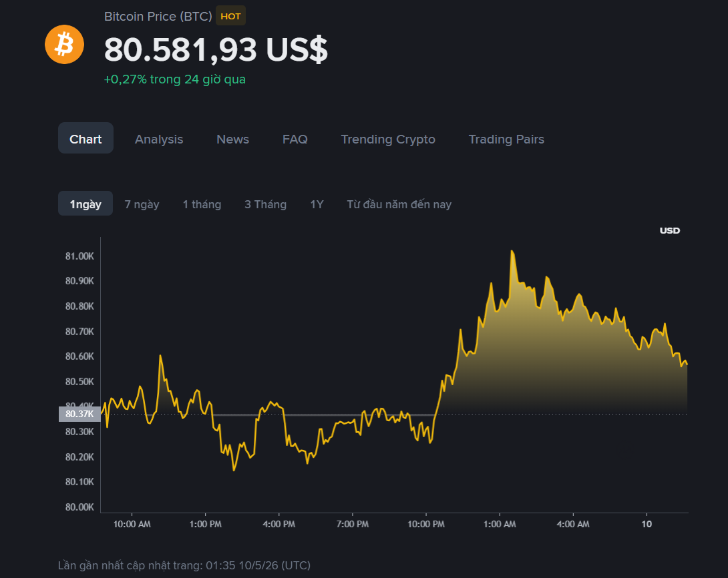Click the orange Bitcoin logo icon
The image size is (728, 578).
click(x=64, y=45)
